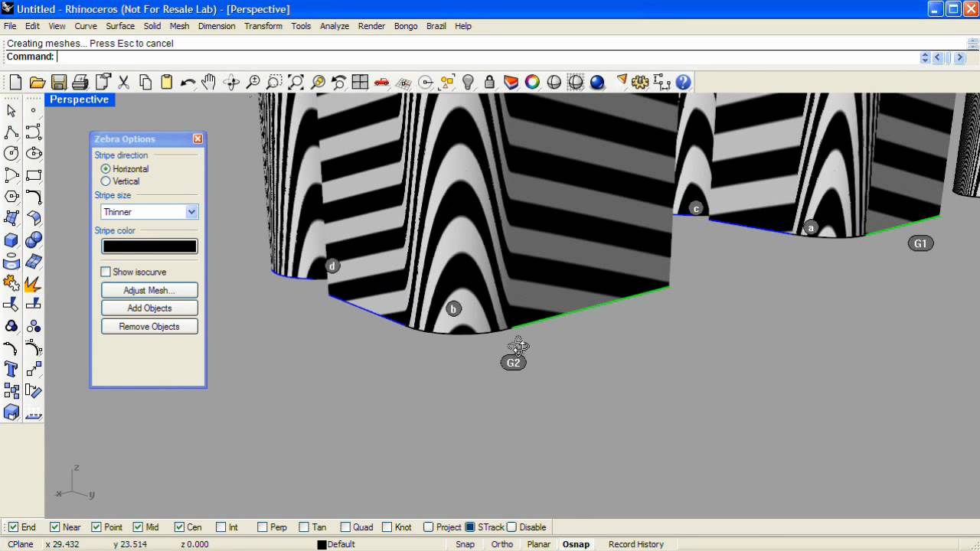Toggle the End osnap checkbox
980x551 pixels.
[x=14, y=527]
